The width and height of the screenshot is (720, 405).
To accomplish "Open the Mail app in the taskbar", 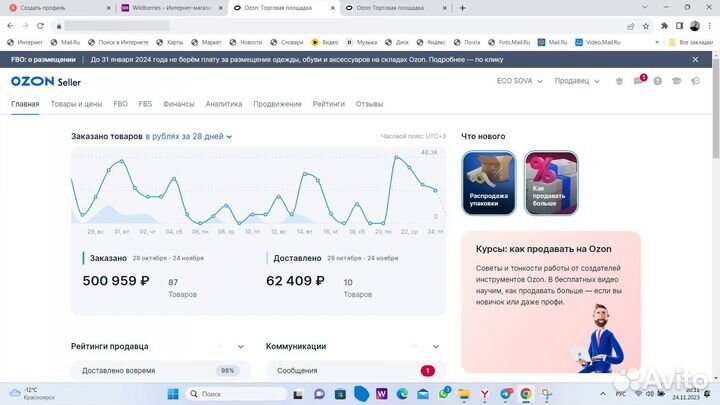I will (x=423, y=394).
